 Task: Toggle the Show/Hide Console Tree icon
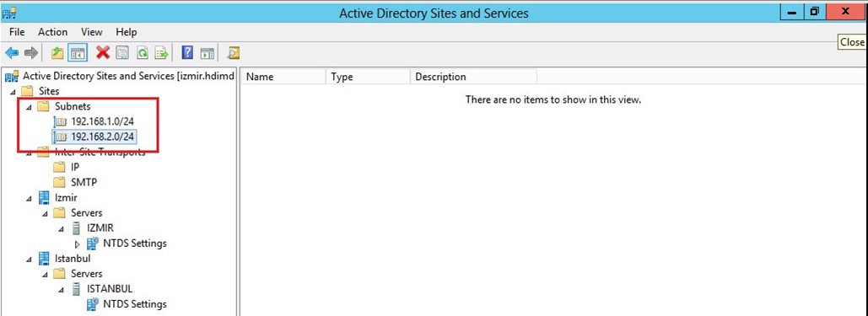(78, 53)
